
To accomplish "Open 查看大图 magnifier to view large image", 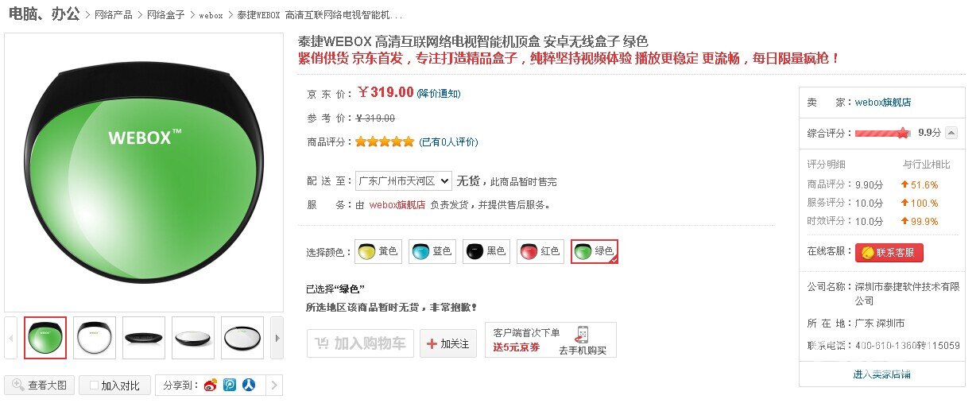I will click(40, 386).
